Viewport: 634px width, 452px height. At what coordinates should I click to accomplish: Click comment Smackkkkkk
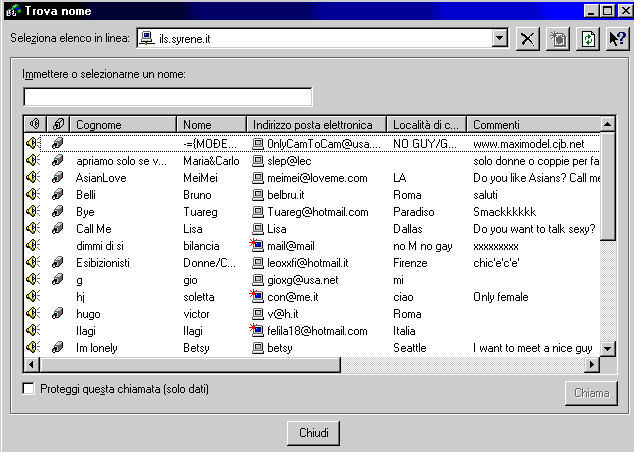click(x=504, y=212)
